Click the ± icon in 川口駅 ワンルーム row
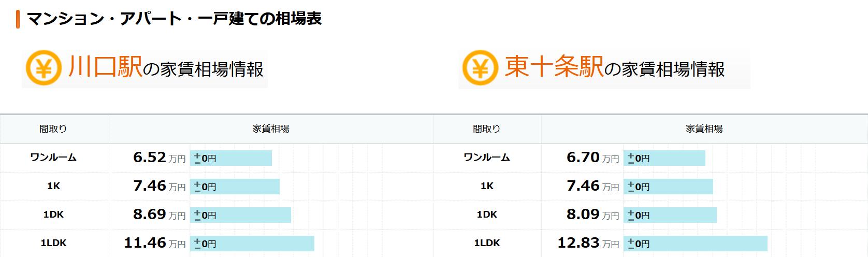The image size is (868, 257). (197, 158)
